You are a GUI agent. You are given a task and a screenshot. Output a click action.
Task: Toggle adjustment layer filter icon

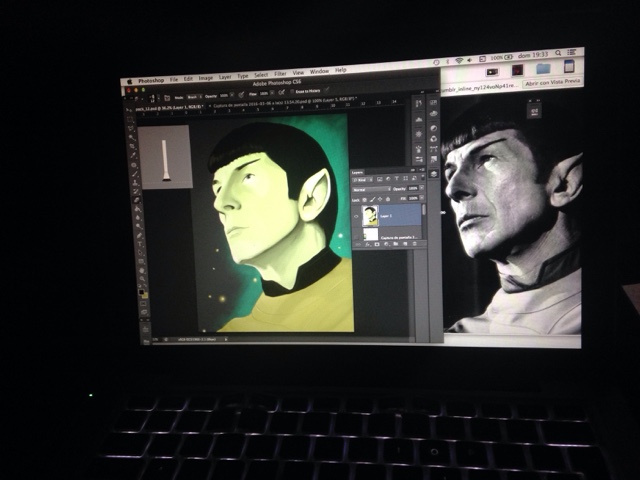pyautogui.click(x=388, y=179)
